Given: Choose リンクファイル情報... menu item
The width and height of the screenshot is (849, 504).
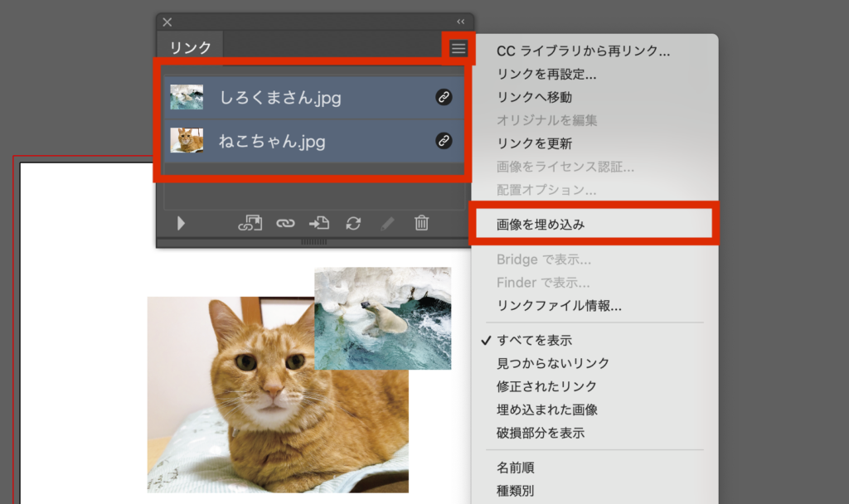Looking at the screenshot, I should 559,305.
